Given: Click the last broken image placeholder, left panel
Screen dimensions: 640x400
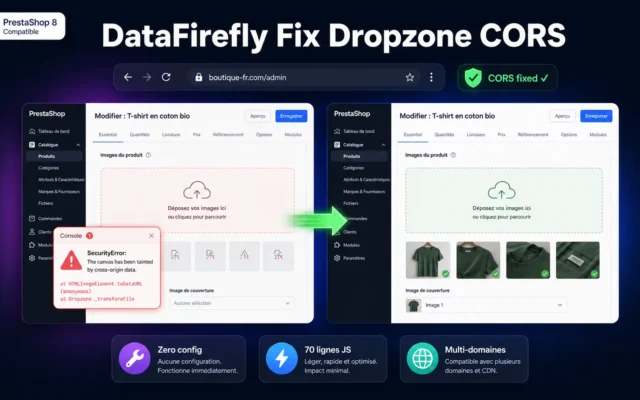Looking at the screenshot, I should click(x=278, y=256).
